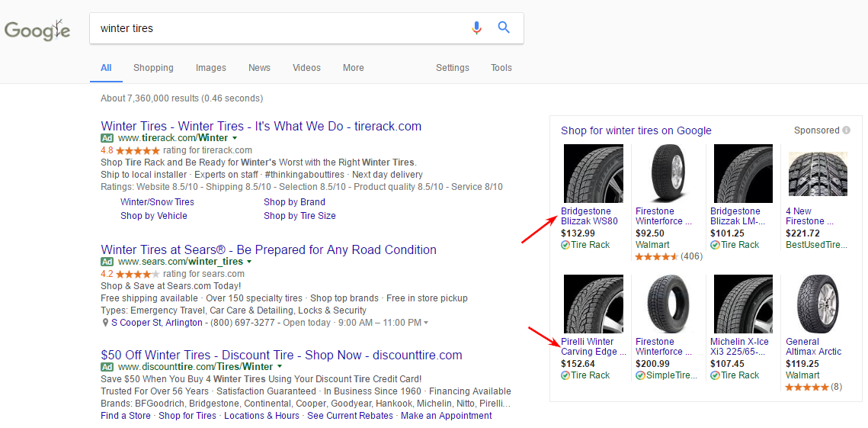
Task: Expand the sears.com ad URL dropdown arrow
Action: point(250,262)
